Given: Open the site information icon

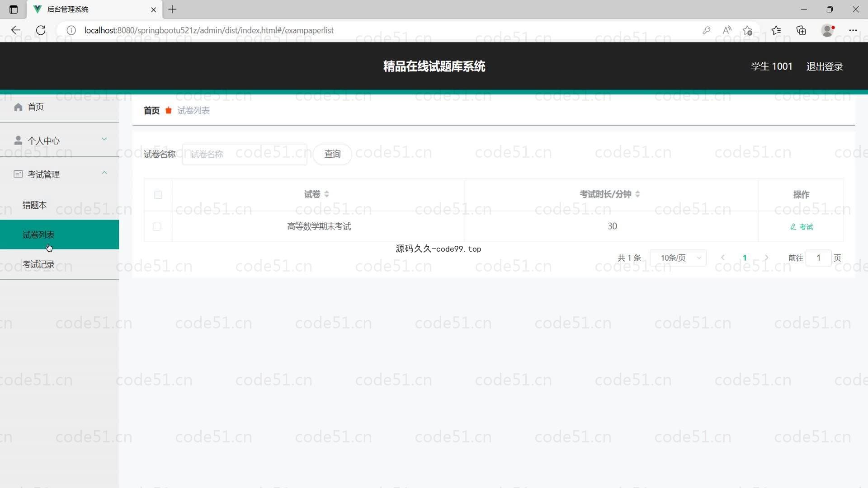Looking at the screenshot, I should 71,30.
